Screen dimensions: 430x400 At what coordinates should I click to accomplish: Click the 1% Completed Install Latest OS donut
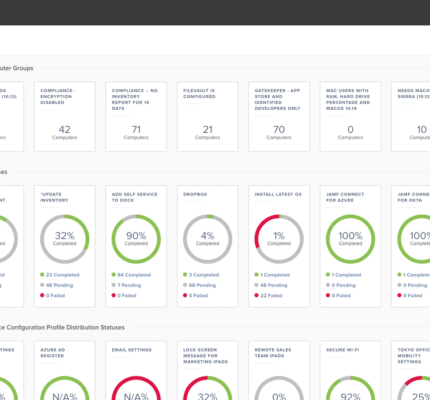pyautogui.click(x=279, y=239)
